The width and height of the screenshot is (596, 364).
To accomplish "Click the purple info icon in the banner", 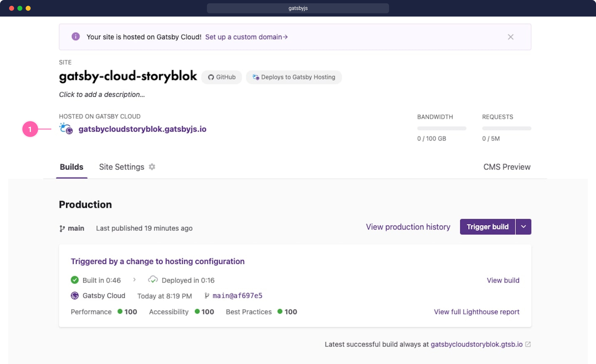I will 76,36.
